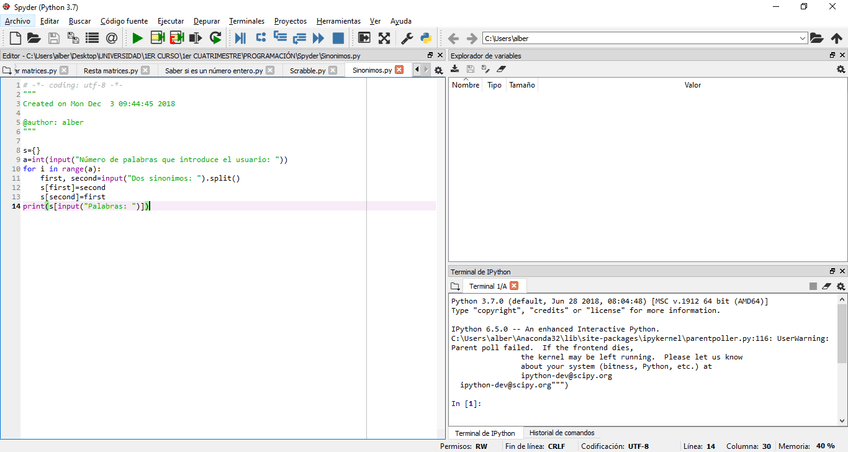This screenshot has height=452, width=848.
Task: Run the file with green play button
Action: coord(137,38)
